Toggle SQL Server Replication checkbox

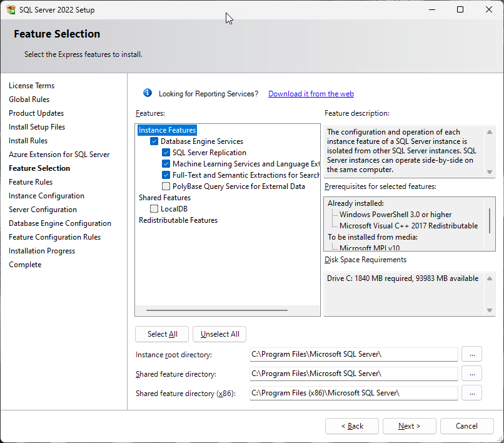point(166,153)
